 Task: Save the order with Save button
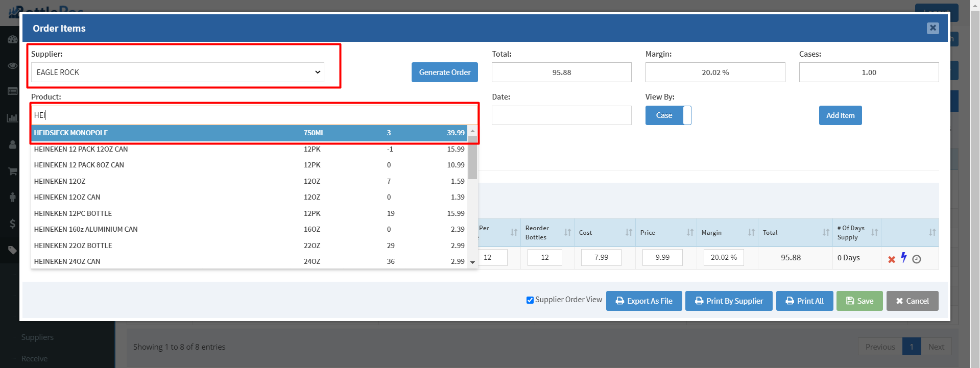(x=859, y=301)
